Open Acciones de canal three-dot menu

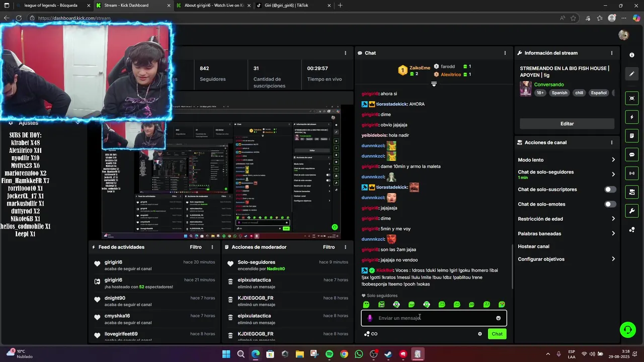click(612, 142)
